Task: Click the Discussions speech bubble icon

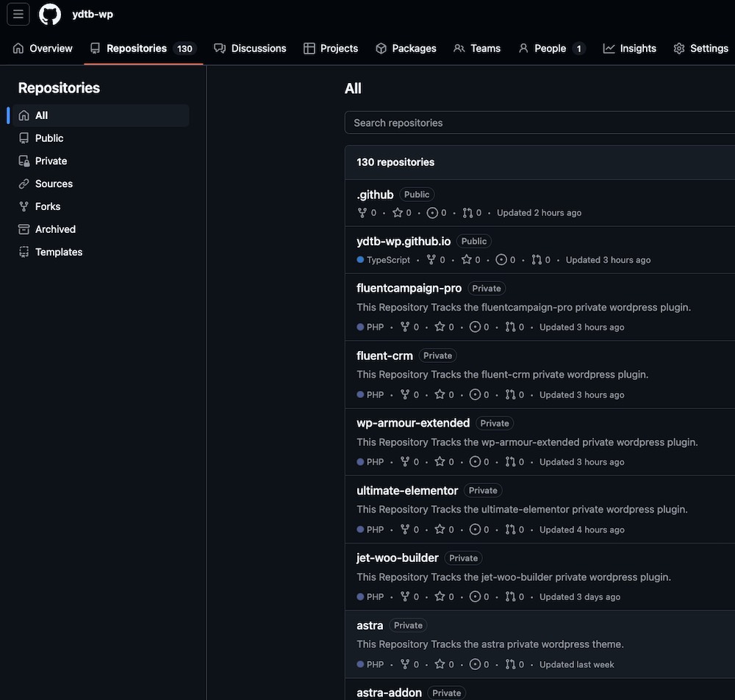Action: pyautogui.click(x=220, y=48)
